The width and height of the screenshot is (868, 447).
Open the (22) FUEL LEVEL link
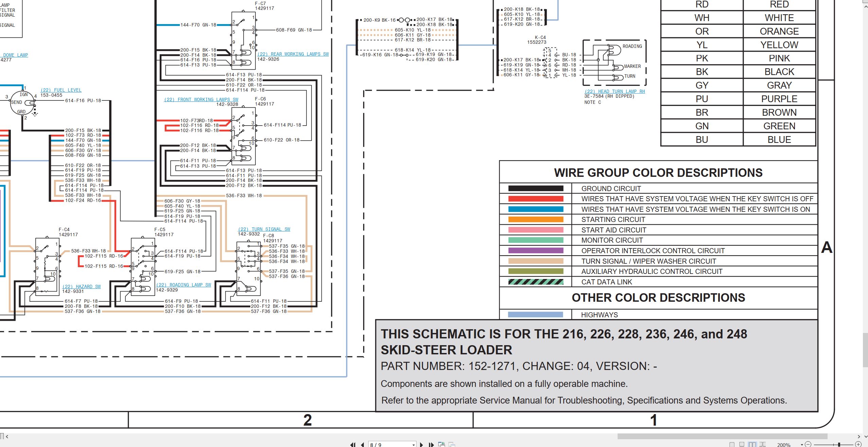[x=61, y=90]
